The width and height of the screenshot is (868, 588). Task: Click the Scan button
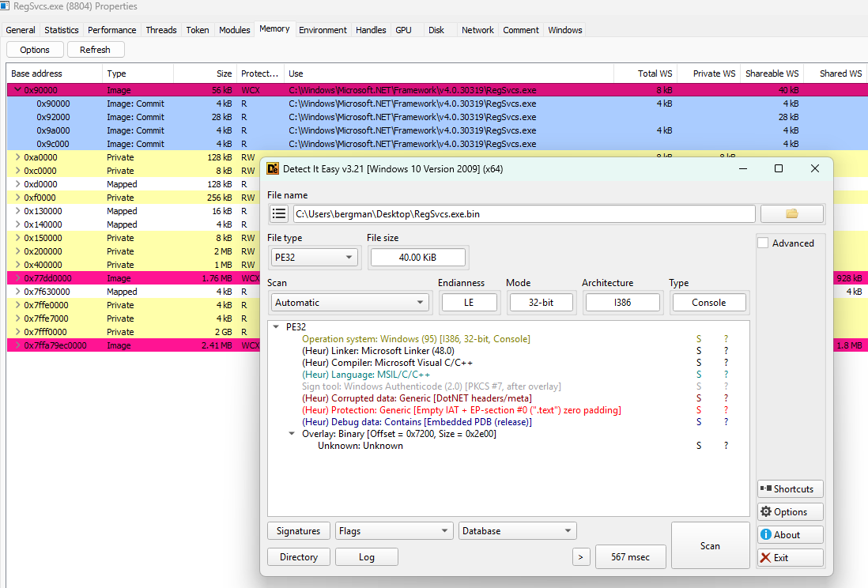pos(710,546)
